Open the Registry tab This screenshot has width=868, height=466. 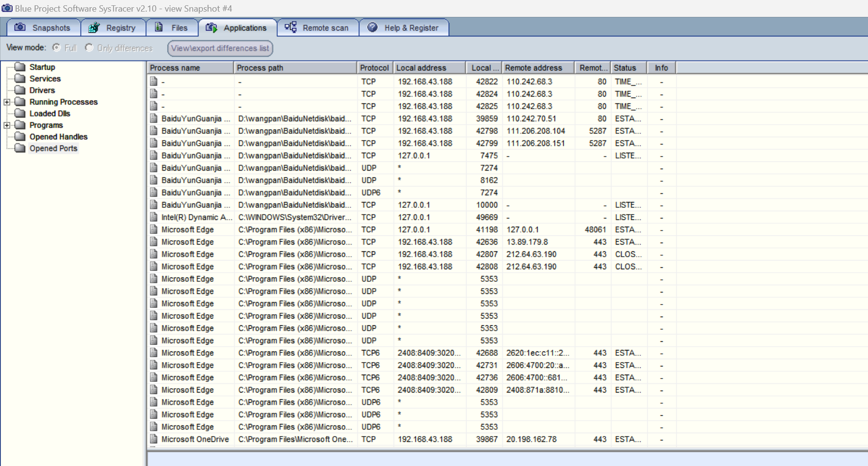click(113, 28)
